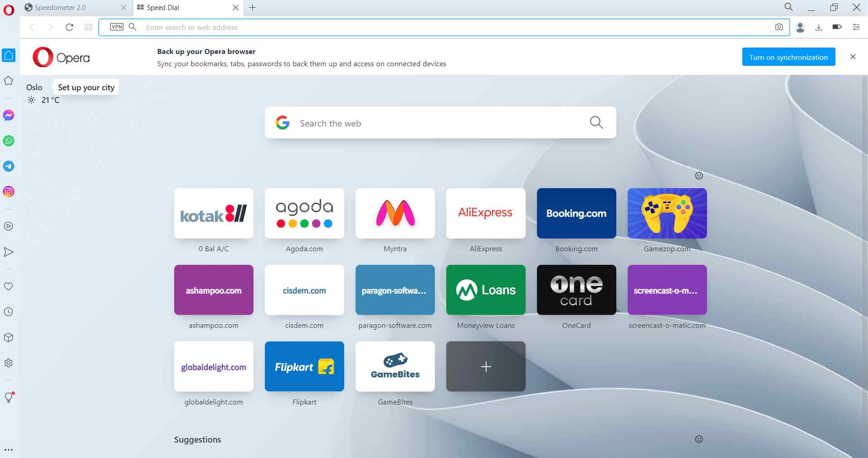
Task: Close the Speed Dial tab
Action: (235, 8)
